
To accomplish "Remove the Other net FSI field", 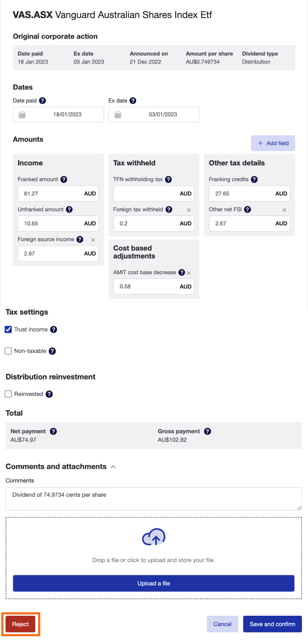I will click(284, 210).
